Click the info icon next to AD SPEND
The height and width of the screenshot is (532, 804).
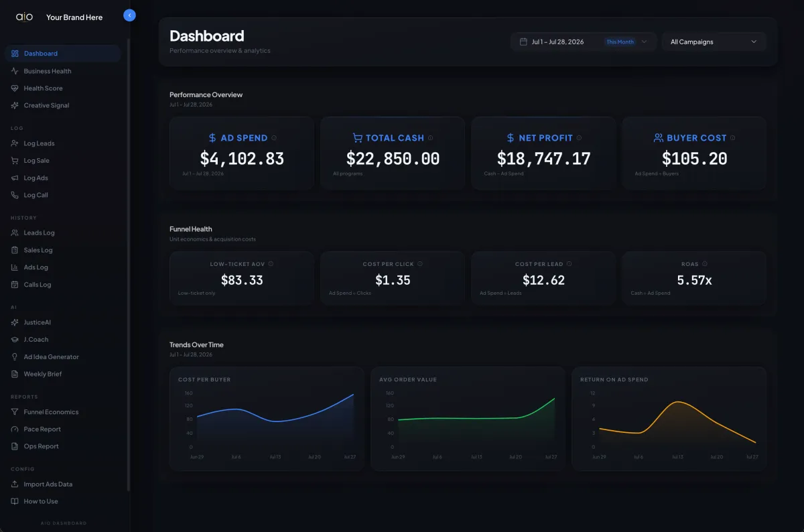(274, 138)
